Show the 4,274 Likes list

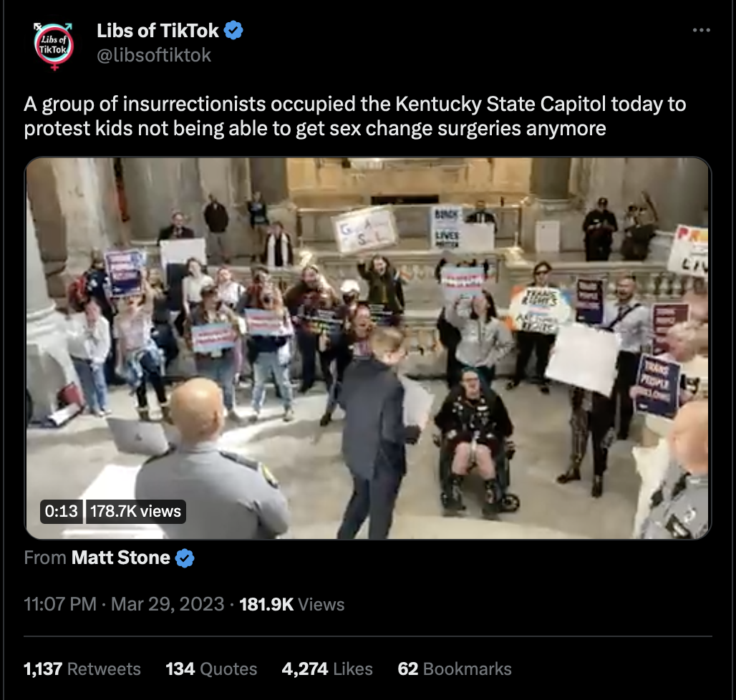327,669
